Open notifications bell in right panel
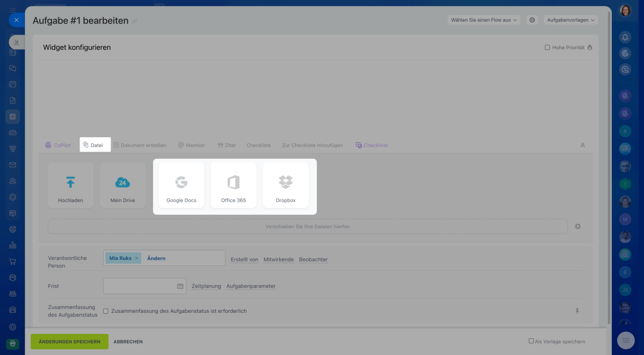The height and width of the screenshot is (355, 644). (625, 37)
